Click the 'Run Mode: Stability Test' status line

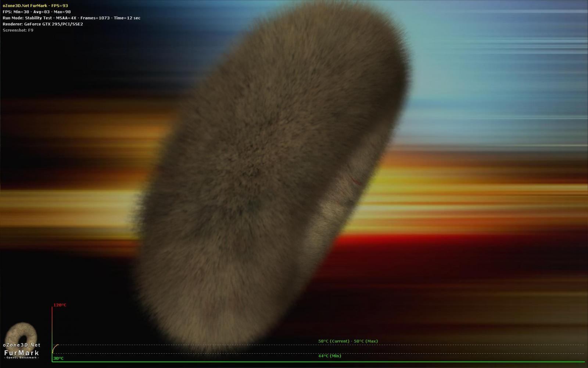point(71,18)
